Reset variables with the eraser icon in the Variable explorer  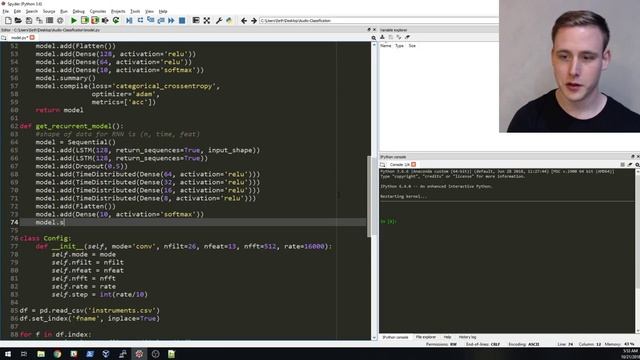[407, 37]
